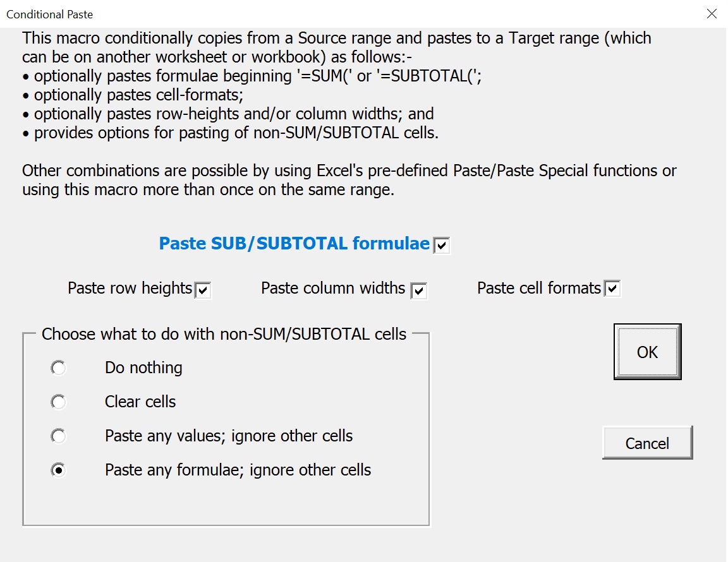The height and width of the screenshot is (562, 728).
Task: Click the Paste cell formats label text
Action: click(x=539, y=288)
